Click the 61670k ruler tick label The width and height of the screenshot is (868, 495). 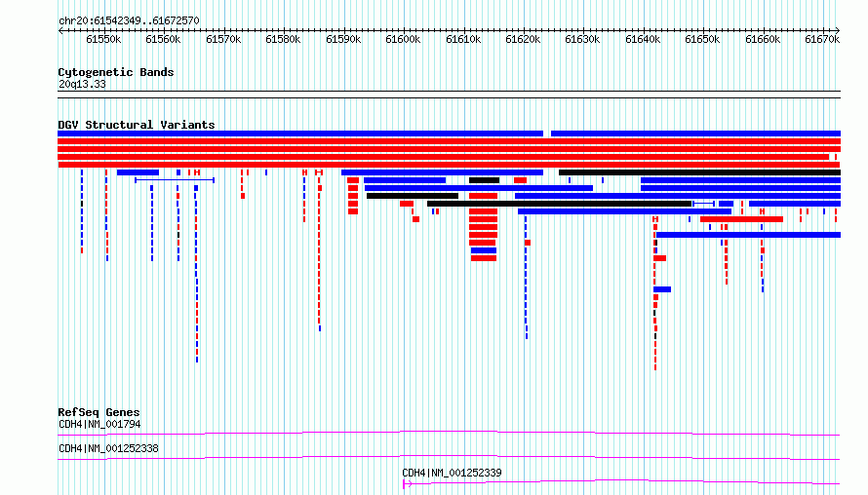822,39
